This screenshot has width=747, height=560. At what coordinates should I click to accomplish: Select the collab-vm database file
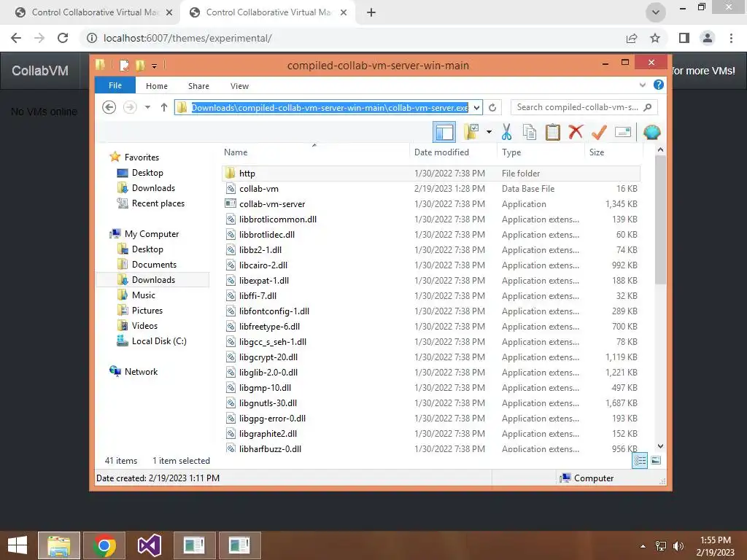click(x=430, y=189)
